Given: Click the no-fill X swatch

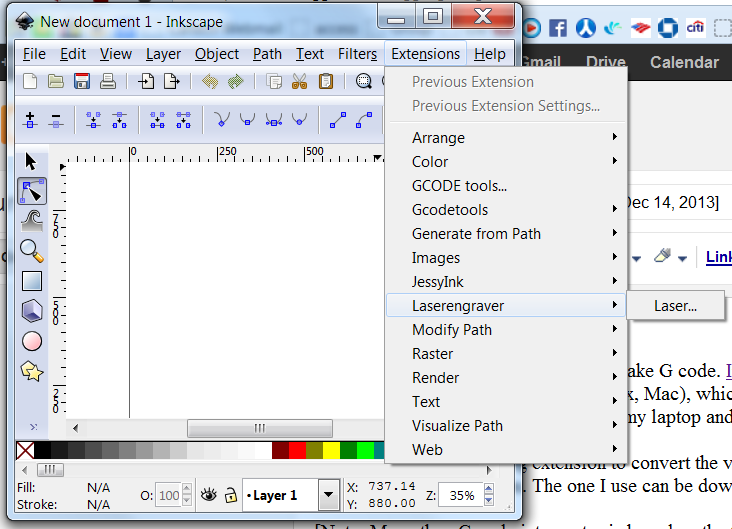Looking at the screenshot, I should [26, 451].
